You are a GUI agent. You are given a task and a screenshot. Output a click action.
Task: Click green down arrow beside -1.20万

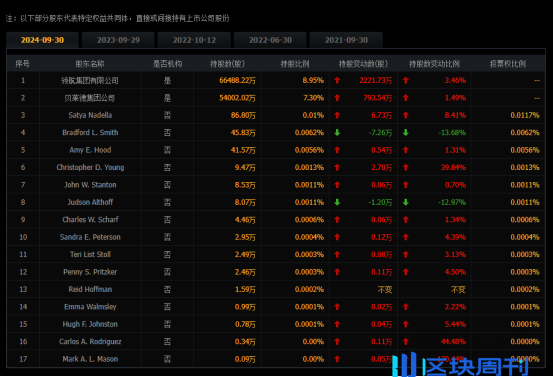[337, 202]
